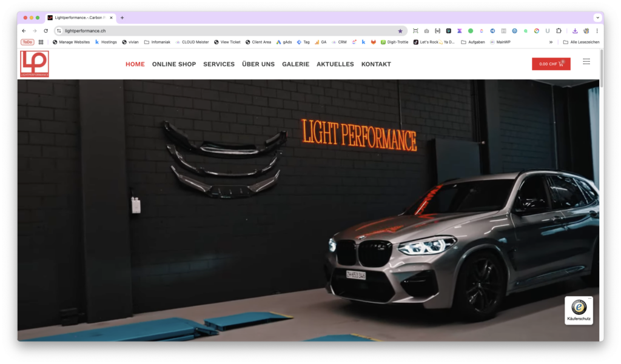Open the GitLab fox bookmark
Image resolution: width=621 pixels, height=364 pixels.
click(373, 42)
